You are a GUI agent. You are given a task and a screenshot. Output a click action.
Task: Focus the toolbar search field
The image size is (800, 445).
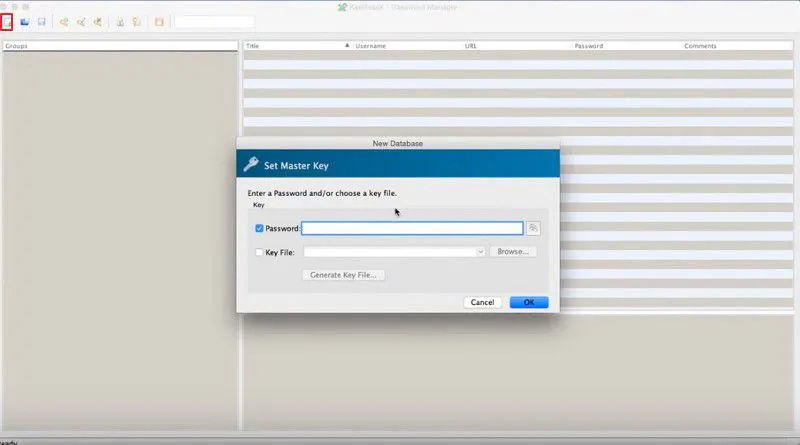[x=215, y=22]
